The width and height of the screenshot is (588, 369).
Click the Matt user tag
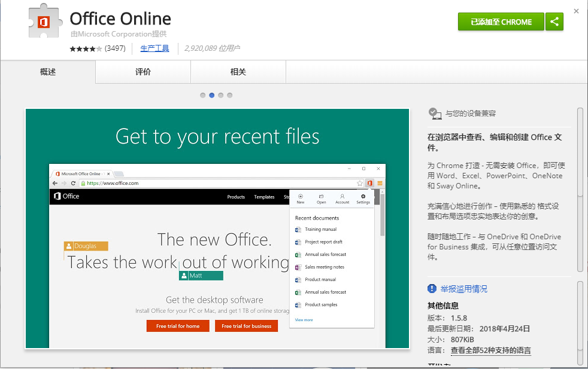click(201, 276)
